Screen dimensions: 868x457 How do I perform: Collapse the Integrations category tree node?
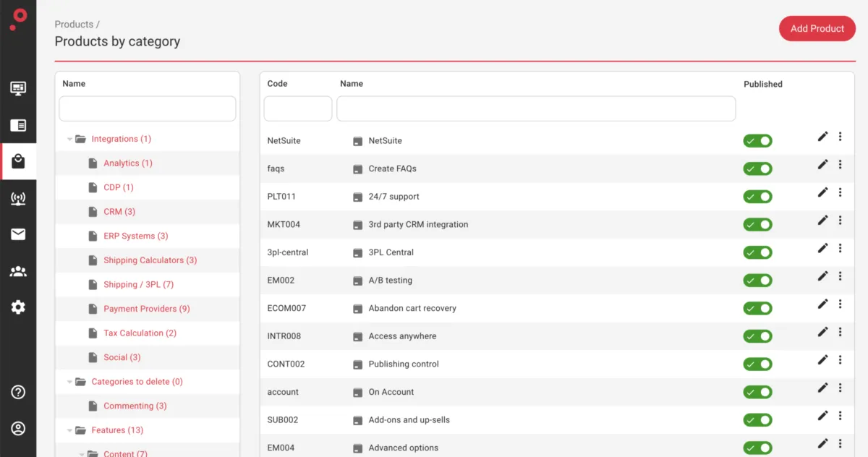coord(70,139)
